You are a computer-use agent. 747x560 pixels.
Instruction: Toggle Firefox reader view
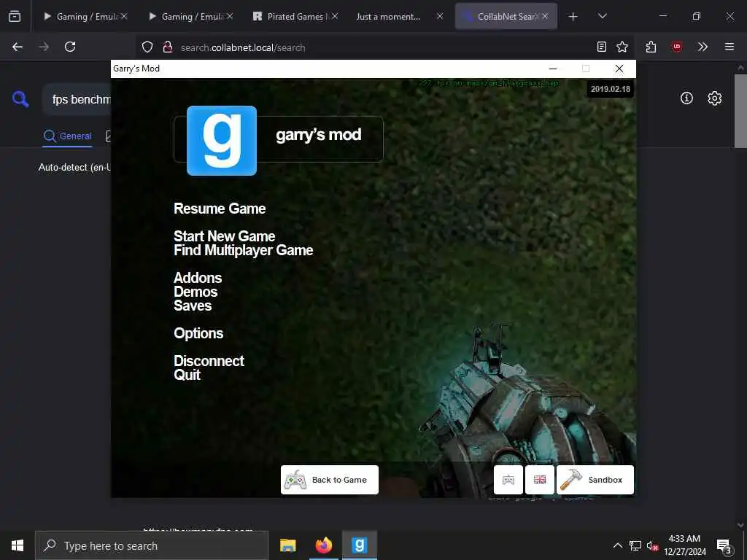pyautogui.click(x=602, y=47)
